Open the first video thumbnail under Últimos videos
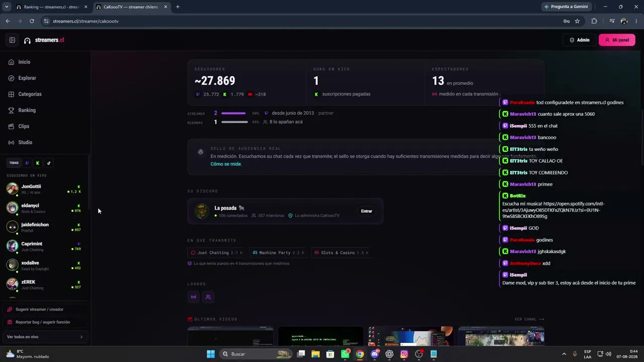The height and width of the screenshot is (362, 644). pyautogui.click(x=230, y=336)
